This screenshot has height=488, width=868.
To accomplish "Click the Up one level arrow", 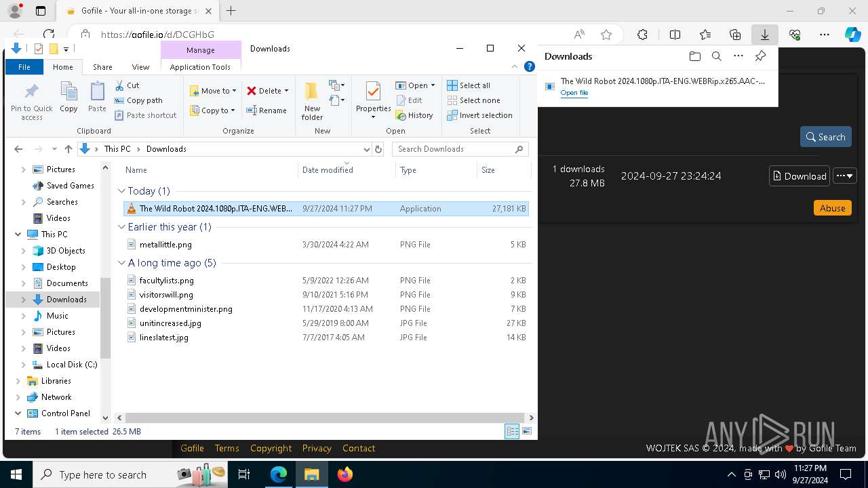I will point(68,149).
